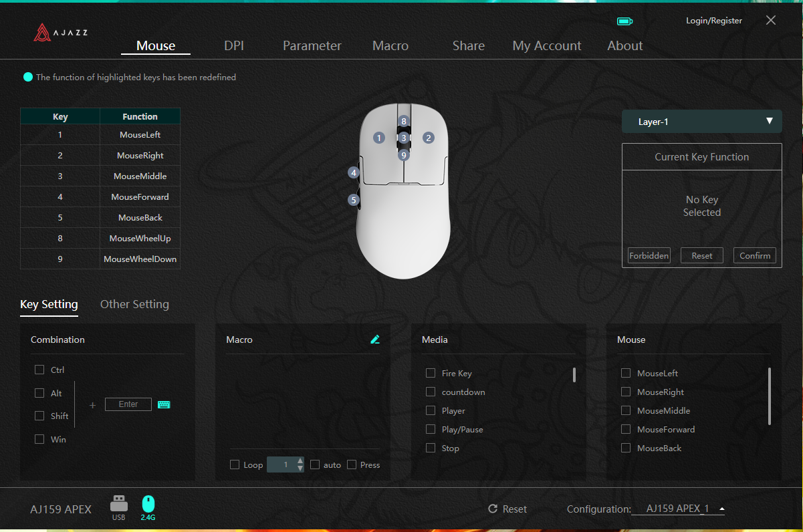Enable the Alt modifier checkbox
803x532 pixels.
[39, 393]
